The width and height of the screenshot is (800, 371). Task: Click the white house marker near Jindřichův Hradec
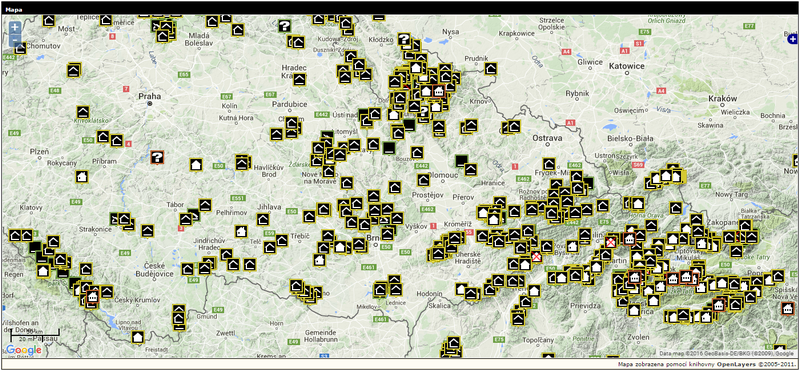tap(241, 231)
